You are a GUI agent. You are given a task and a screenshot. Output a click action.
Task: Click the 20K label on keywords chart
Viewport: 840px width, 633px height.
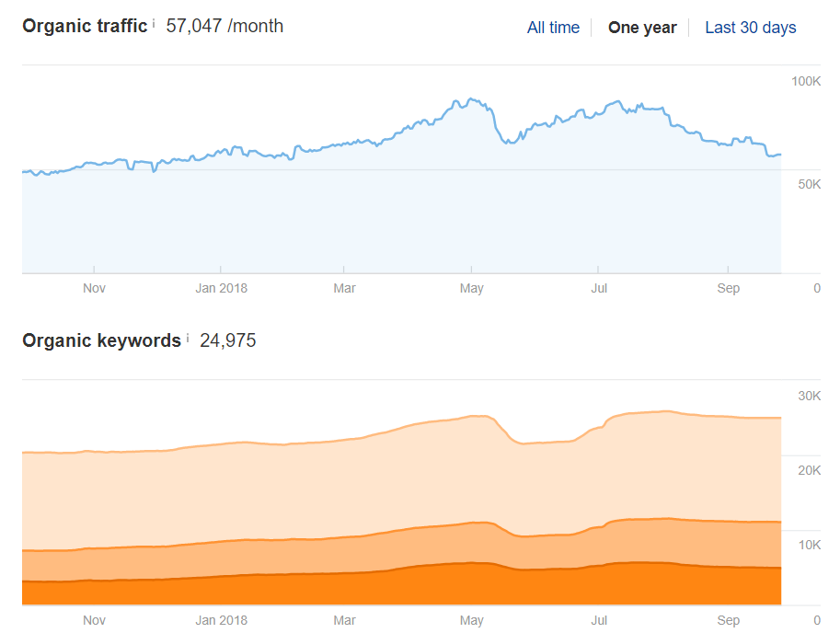coord(809,470)
